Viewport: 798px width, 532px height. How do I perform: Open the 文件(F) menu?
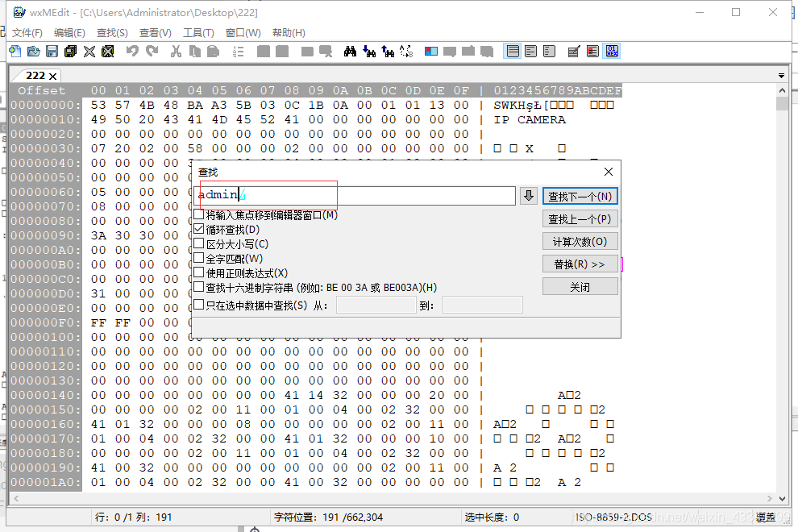point(27,32)
